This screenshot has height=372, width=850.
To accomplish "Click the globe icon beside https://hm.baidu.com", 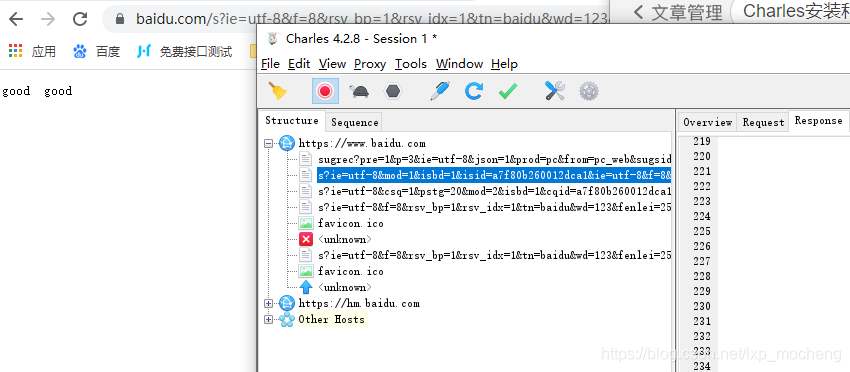I will point(287,304).
